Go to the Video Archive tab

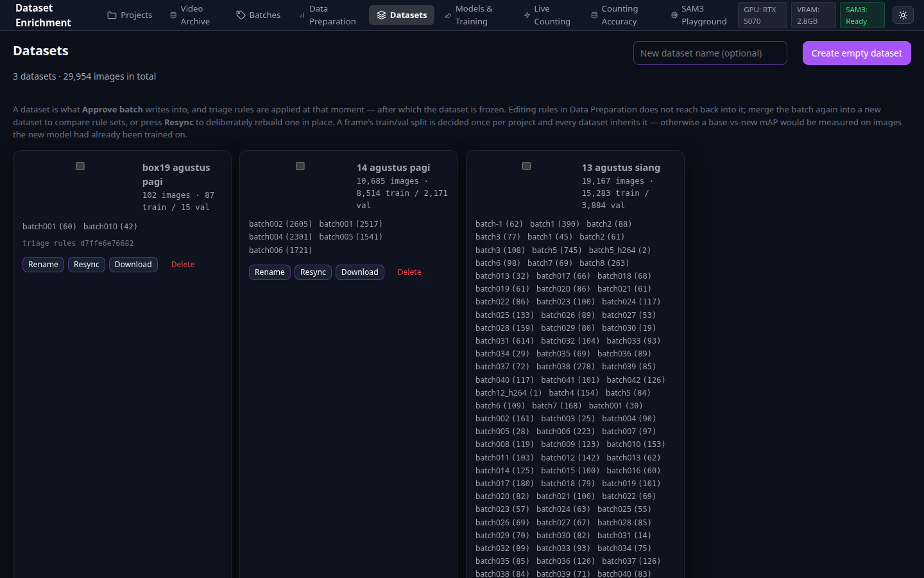click(x=190, y=15)
